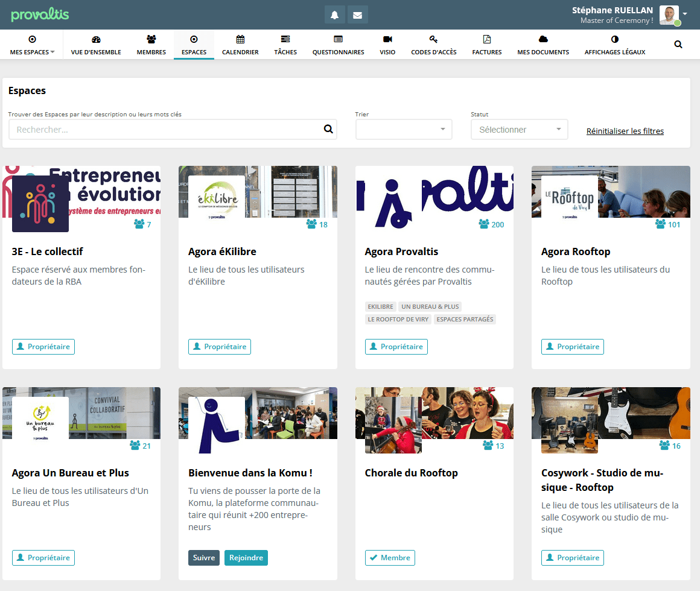
Task: Click members icon showing 18 on Agora éKilibre
Action: click(x=317, y=224)
